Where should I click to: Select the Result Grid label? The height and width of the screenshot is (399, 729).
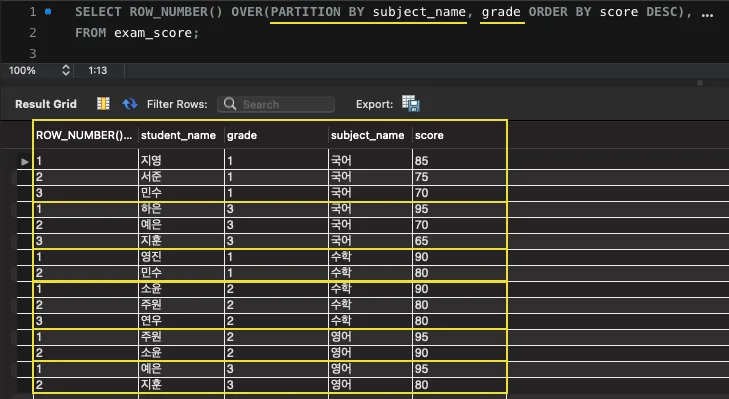click(46, 104)
